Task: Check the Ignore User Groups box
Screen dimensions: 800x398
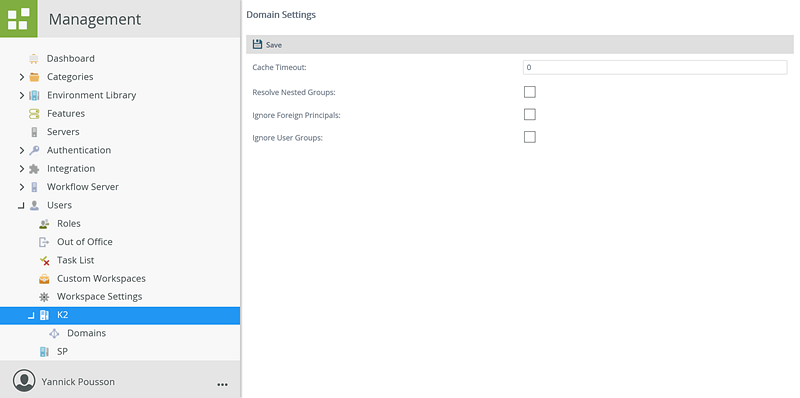Action: [x=530, y=137]
